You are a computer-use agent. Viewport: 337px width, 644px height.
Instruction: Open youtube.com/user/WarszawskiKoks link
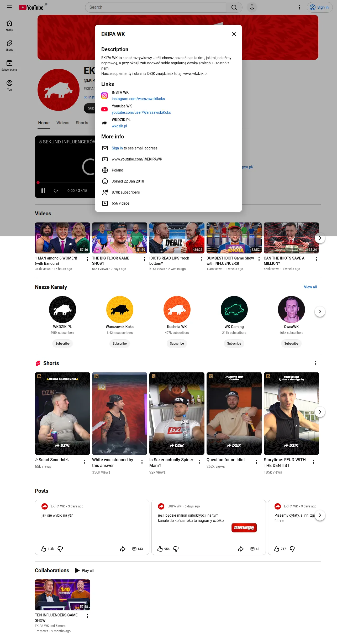(x=141, y=112)
